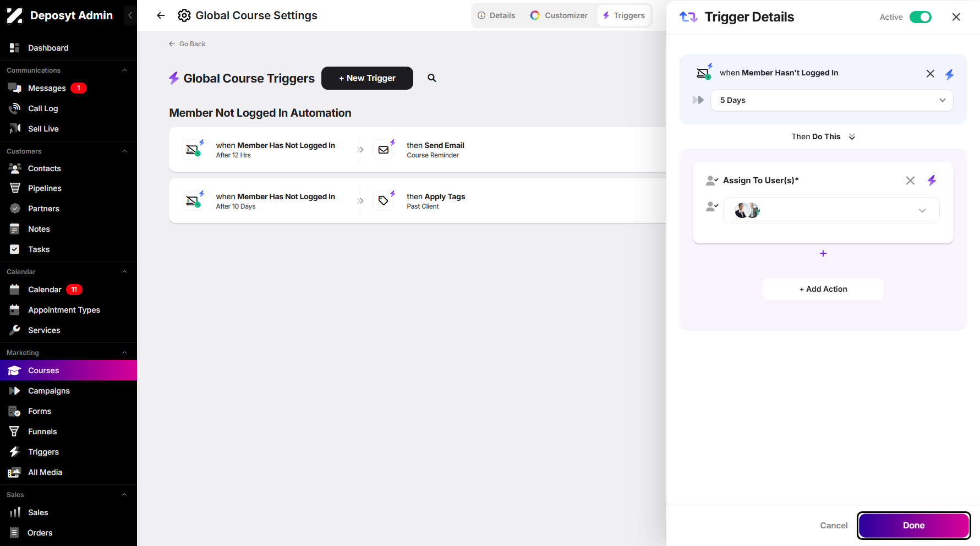Image resolution: width=980 pixels, height=546 pixels.
Task: Go to Appointment Types
Action: (68, 310)
